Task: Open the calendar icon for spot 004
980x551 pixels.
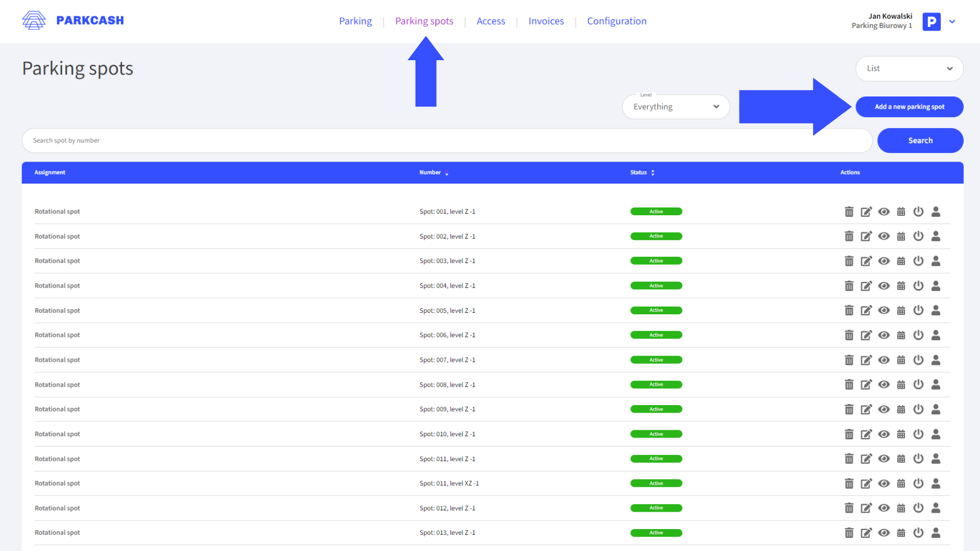Action: tap(901, 286)
